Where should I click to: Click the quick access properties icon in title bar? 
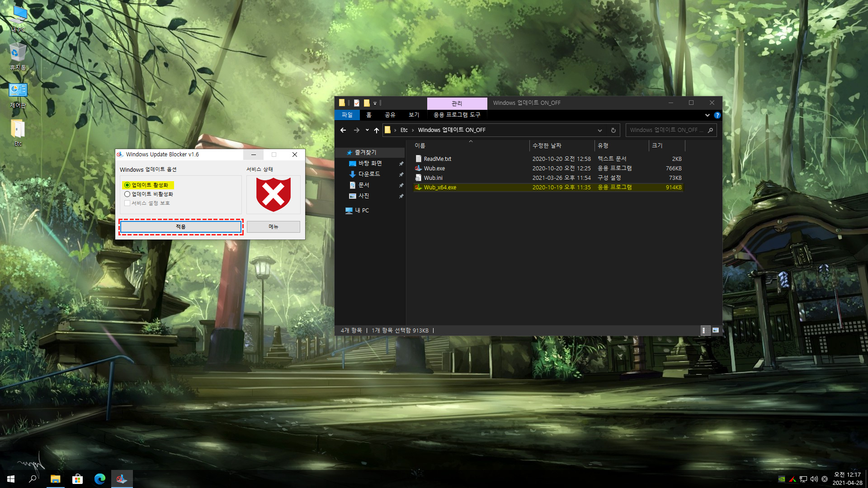pyautogui.click(x=357, y=103)
